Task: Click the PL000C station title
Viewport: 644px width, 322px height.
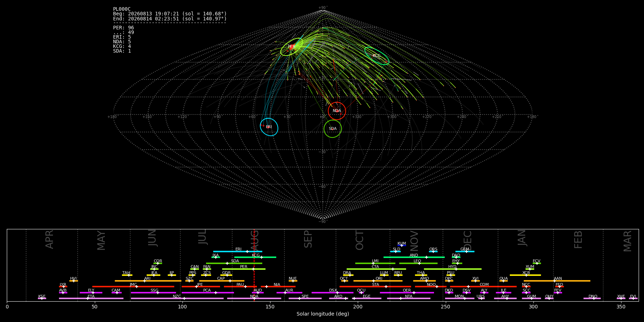Action: coord(122,9)
